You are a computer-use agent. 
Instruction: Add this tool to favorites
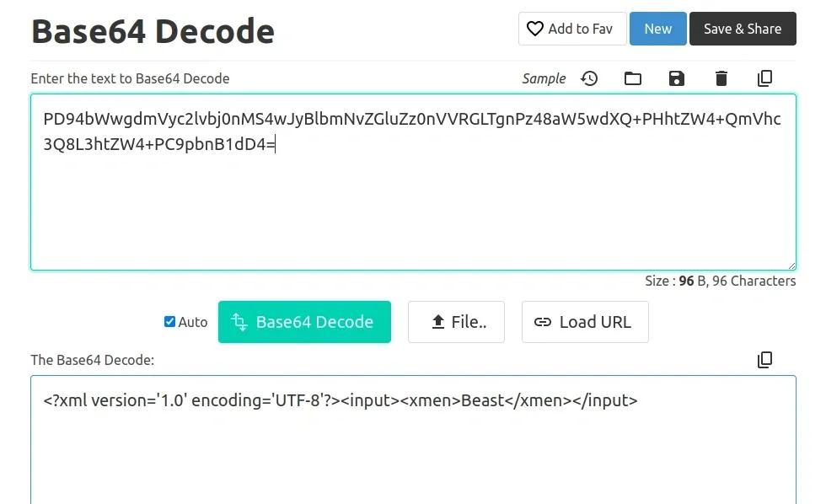click(x=571, y=29)
